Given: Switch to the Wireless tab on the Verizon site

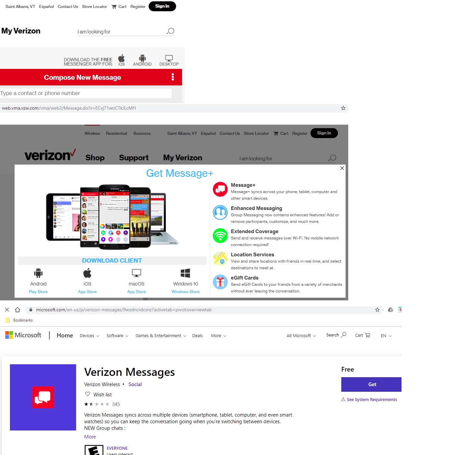Looking at the screenshot, I should (x=92, y=133).
